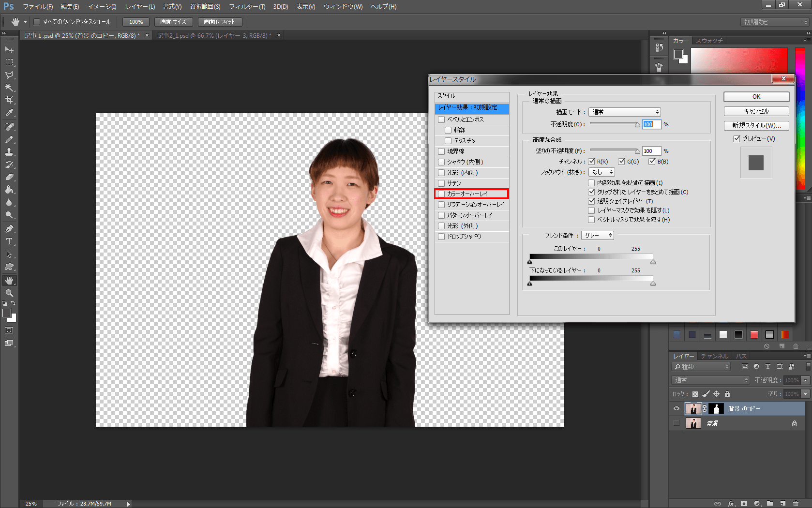Select the Dodge tool

9,215
